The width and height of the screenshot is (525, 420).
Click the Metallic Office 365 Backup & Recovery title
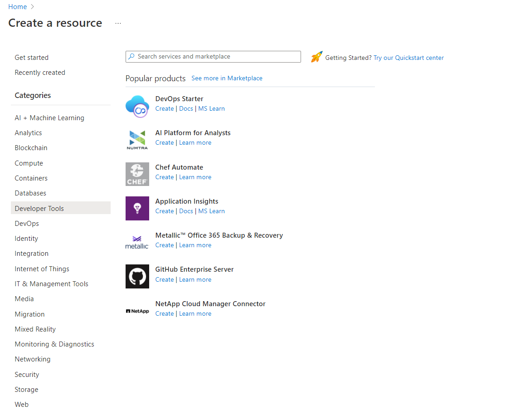[219, 235]
